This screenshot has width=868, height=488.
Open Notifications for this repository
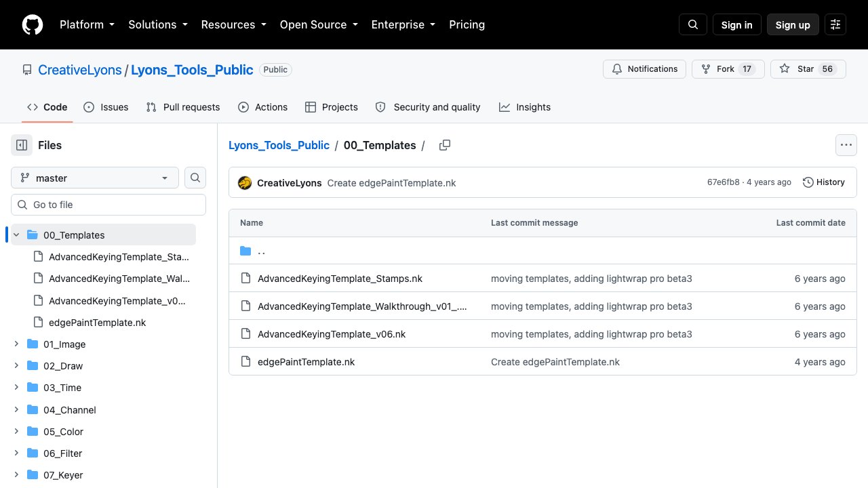click(x=644, y=69)
